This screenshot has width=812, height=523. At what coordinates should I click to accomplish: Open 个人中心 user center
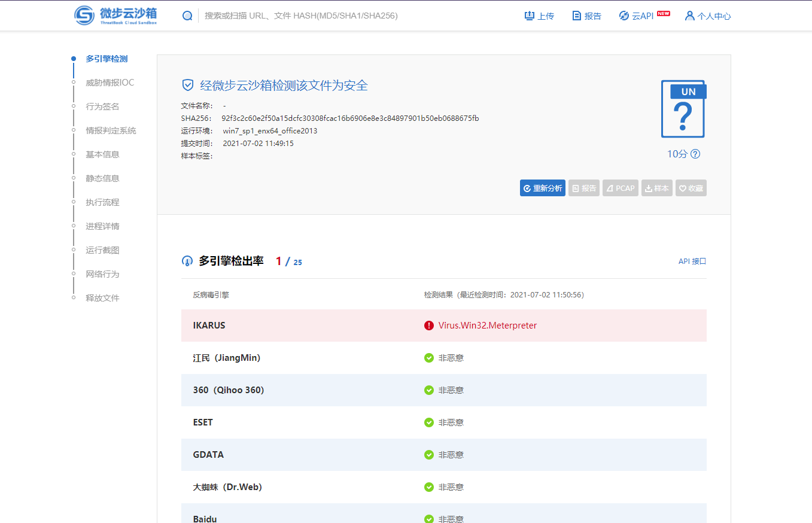708,16
